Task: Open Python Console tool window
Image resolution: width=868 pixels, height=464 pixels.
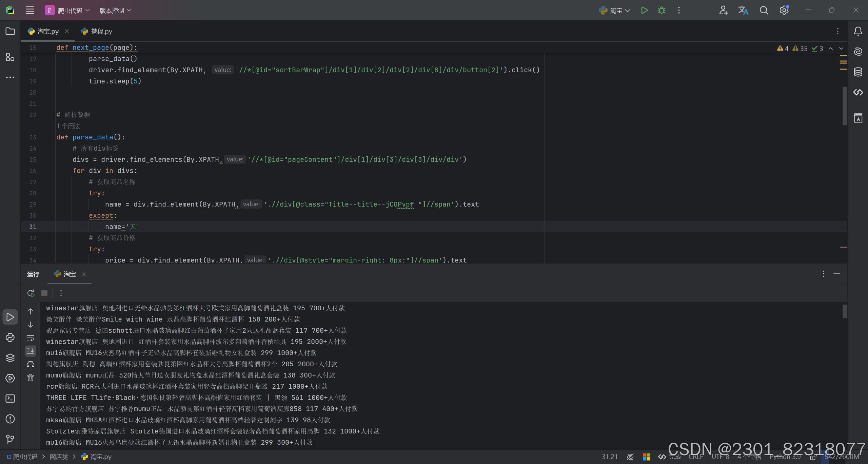Action: 10,337
